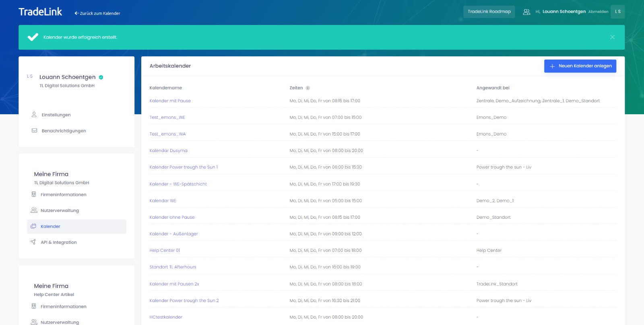Open the Help Center 01 calendar
Image resolution: width=644 pixels, height=325 pixels.
(165, 250)
